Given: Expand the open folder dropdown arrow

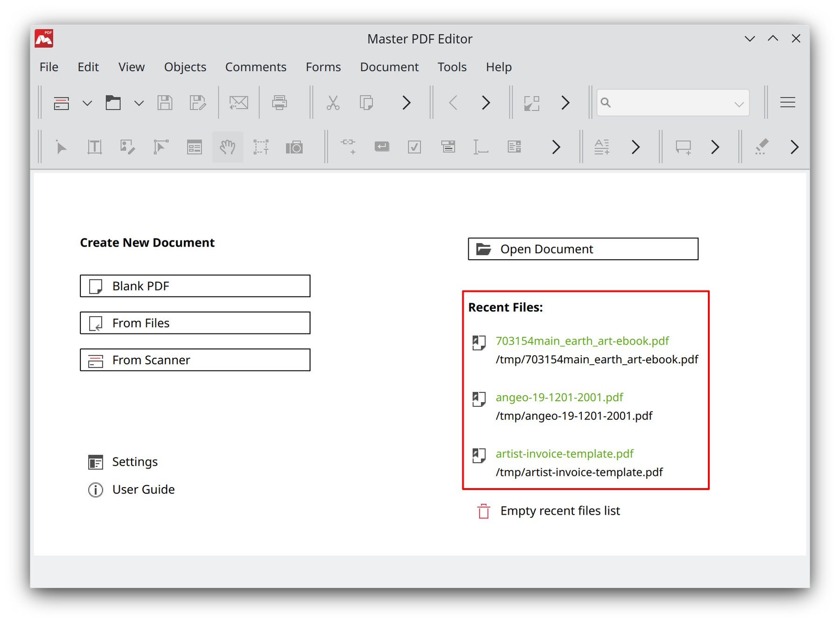Looking at the screenshot, I should coord(139,103).
